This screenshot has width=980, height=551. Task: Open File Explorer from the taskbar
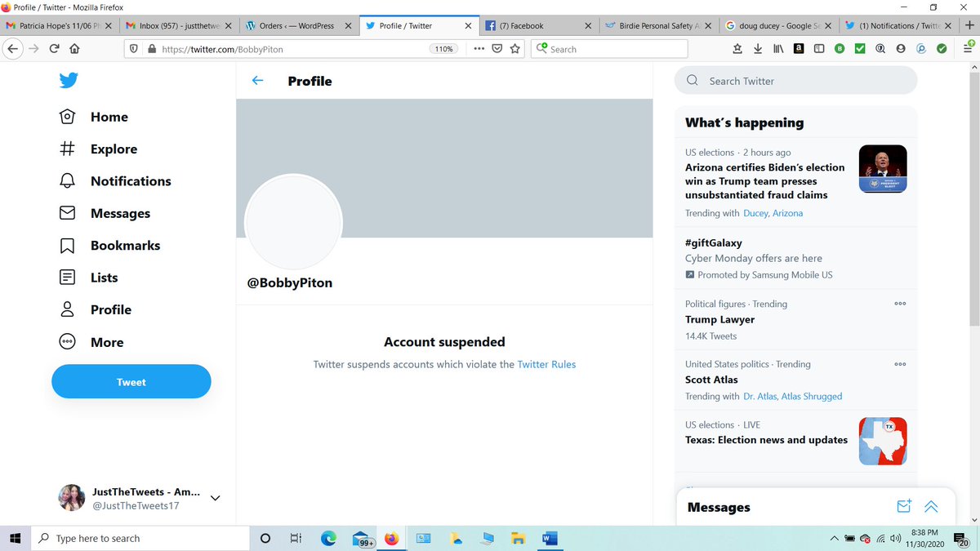(517, 539)
